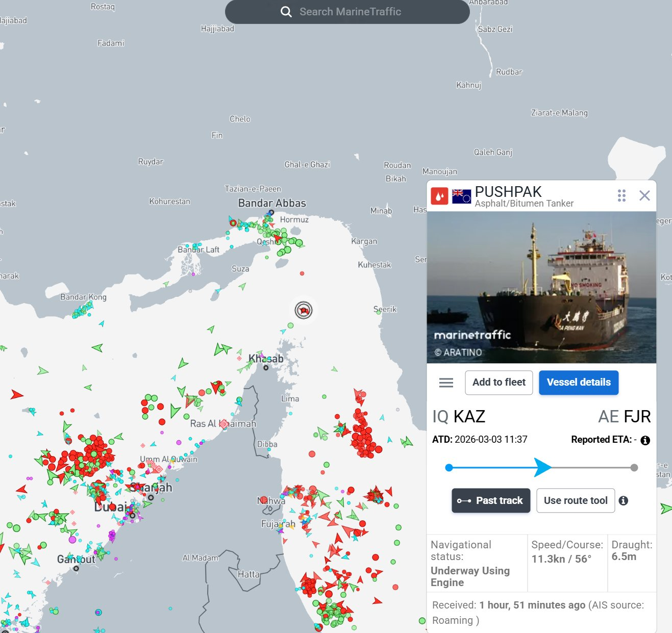Show the vessel's Past track
This screenshot has height=633, width=672.
(x=491, y=500)
